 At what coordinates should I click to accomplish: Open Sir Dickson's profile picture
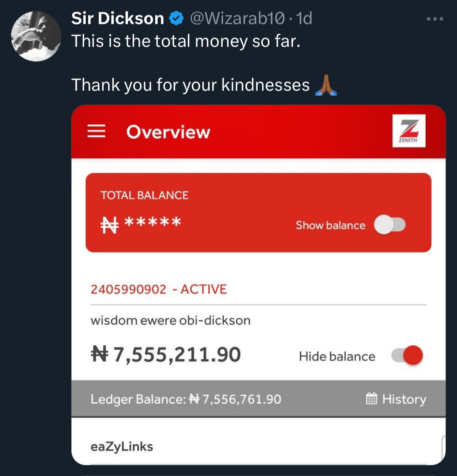click(x=36, y=36)
